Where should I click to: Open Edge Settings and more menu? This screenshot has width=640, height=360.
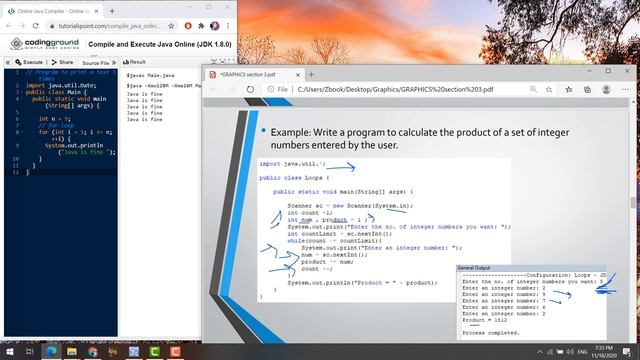click(625, 89)
